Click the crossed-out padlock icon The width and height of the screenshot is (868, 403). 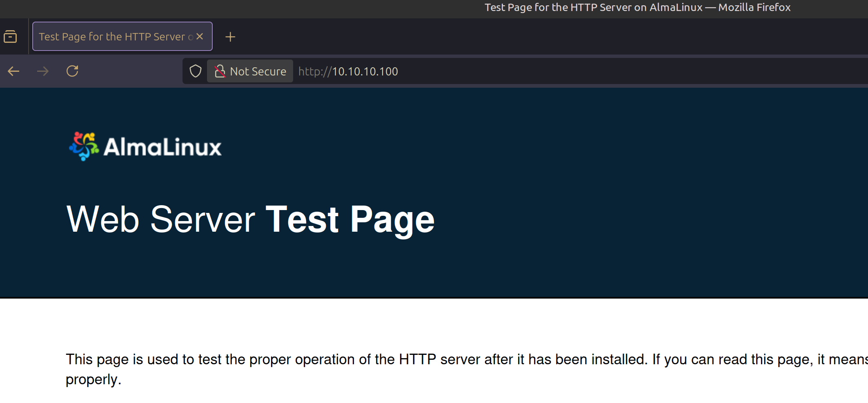[x=220, y=71]
